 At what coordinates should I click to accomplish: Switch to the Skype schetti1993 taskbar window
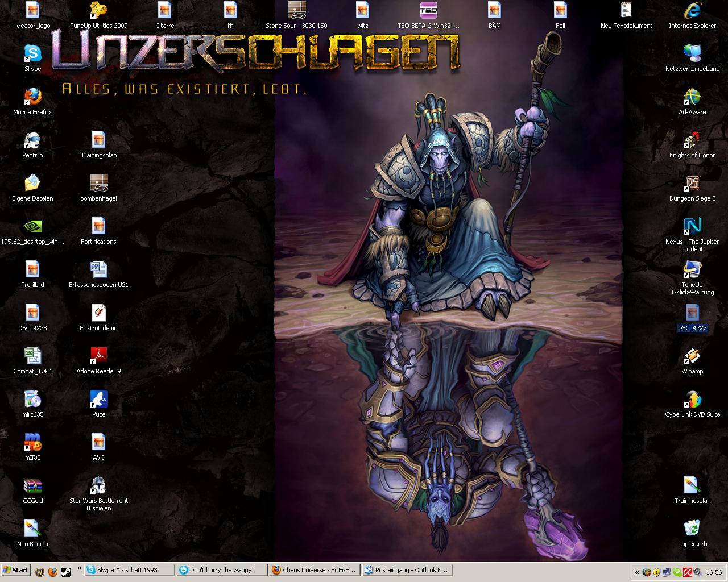click(x=130, y=570)
